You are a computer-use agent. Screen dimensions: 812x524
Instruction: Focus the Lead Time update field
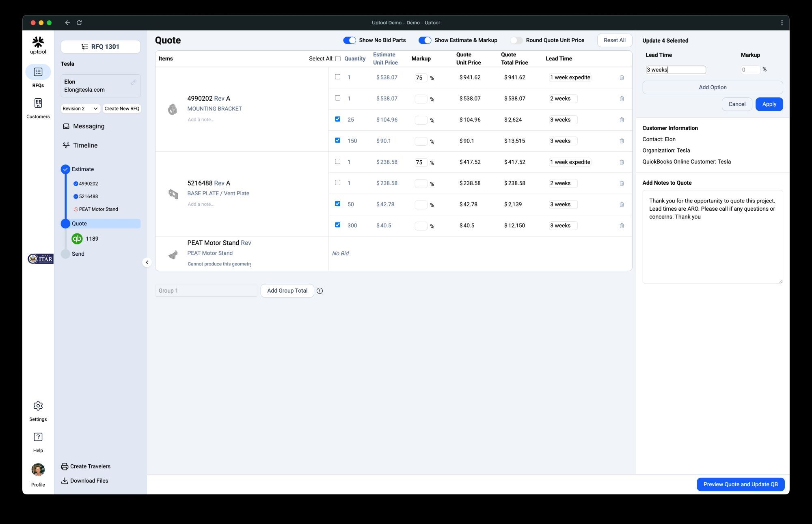pos(676,70)
